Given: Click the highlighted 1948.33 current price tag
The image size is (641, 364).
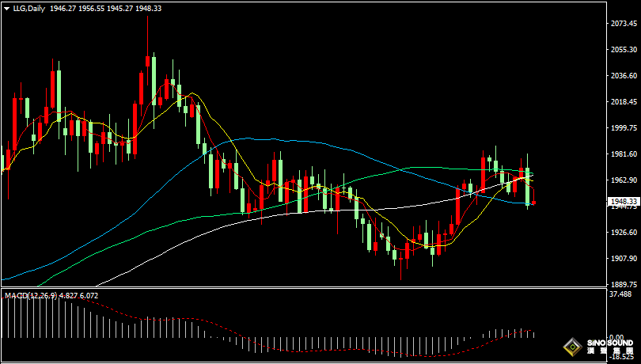Looking at the screenshot, I should pyautogui.click(x=623, y=202).
